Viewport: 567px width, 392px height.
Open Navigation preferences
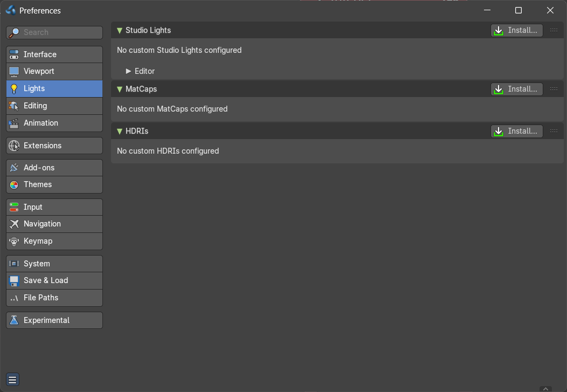point(54,224)
